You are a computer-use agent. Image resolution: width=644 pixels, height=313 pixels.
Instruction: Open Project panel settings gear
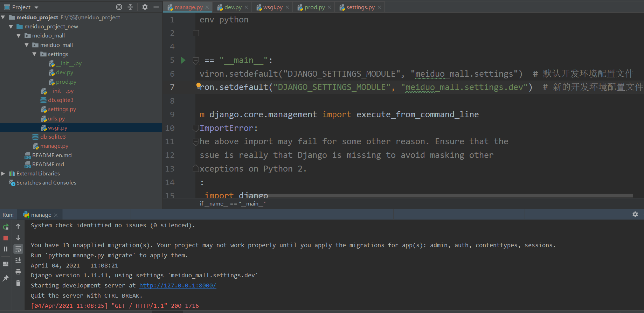coord(145,7)
